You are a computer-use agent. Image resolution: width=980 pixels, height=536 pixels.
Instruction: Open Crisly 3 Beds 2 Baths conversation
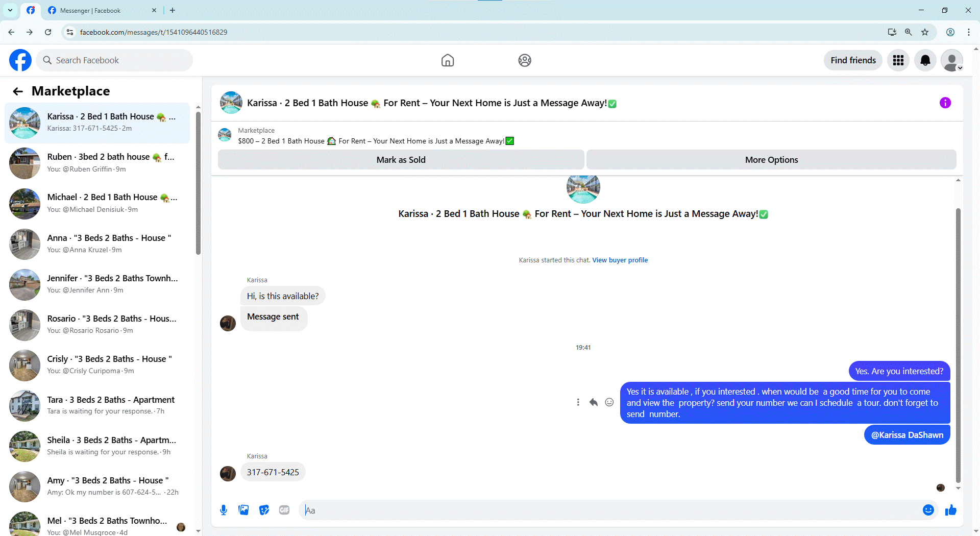[97, 365]
